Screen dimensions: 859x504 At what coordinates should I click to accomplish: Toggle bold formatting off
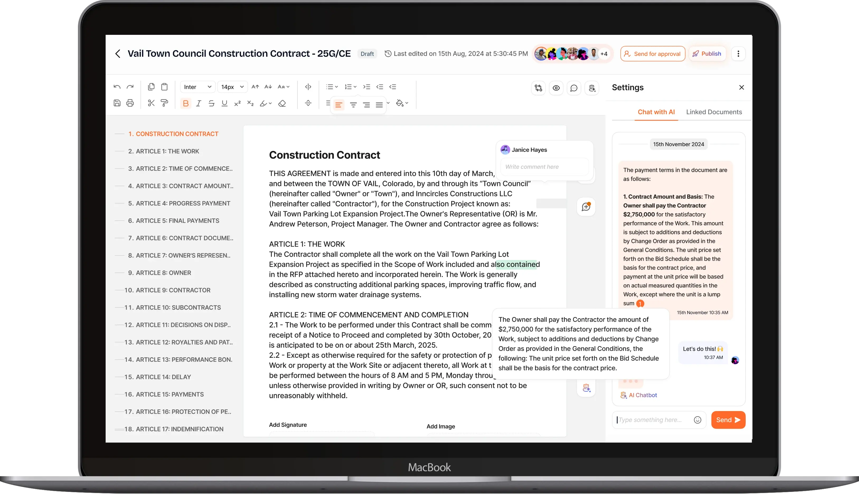click(x=186, y=103)
